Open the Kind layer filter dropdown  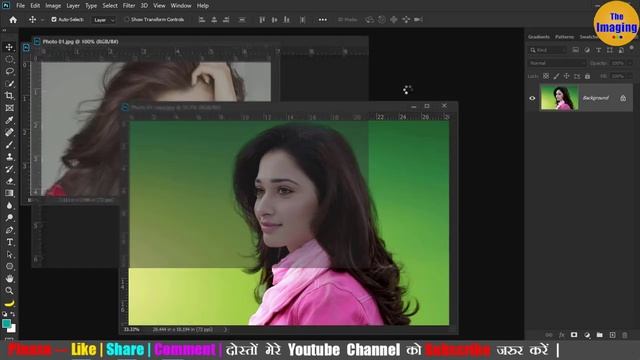coord(548,50)
